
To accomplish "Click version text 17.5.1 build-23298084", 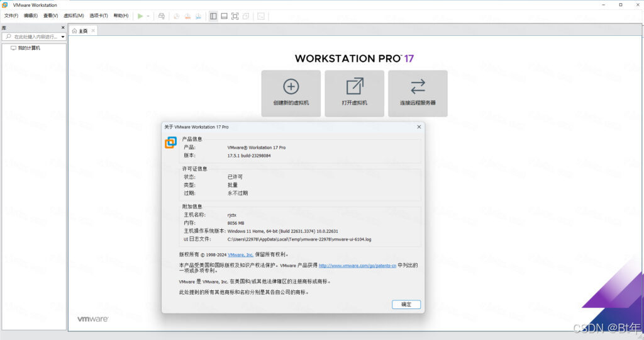I will tap(249, 156).
